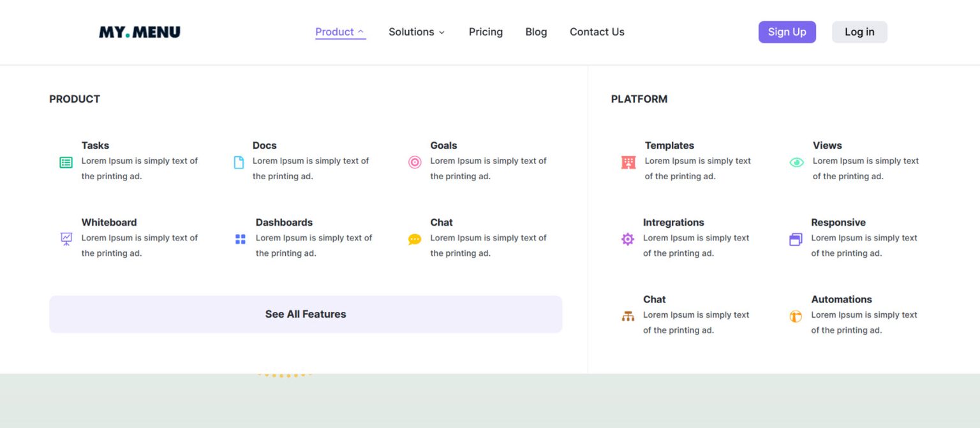Go to the Blog section
The image size is (980, 428).
[536, 31]
